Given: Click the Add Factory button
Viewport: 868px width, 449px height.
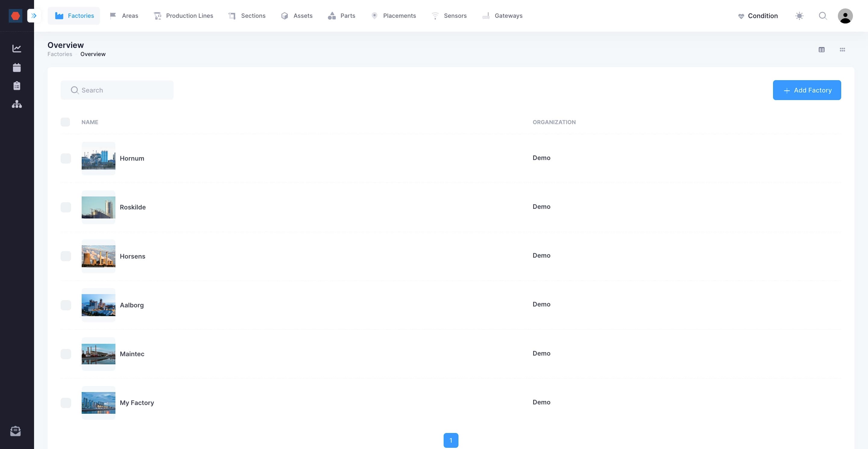Looking at the screenshot, I should pyautogui.click(x=807, y=90).
